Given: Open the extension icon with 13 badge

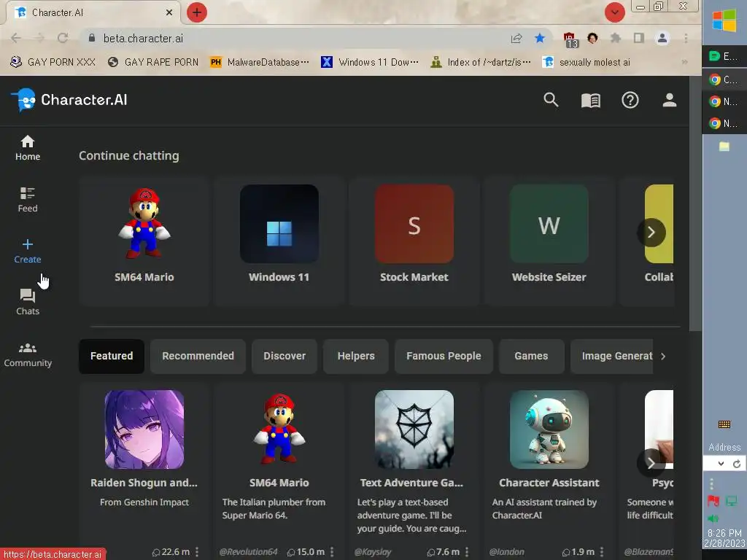Looking at the screenshot, I should click(570, 39).
